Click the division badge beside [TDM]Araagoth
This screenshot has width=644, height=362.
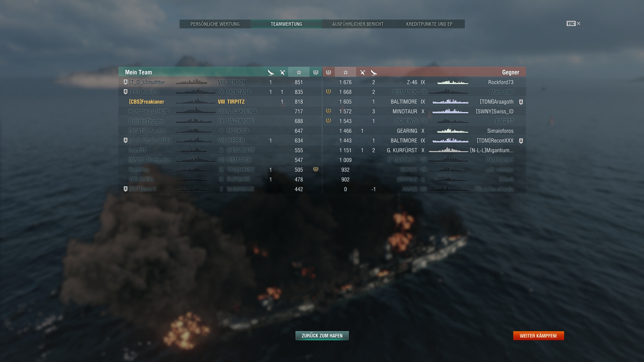(521, 102)
